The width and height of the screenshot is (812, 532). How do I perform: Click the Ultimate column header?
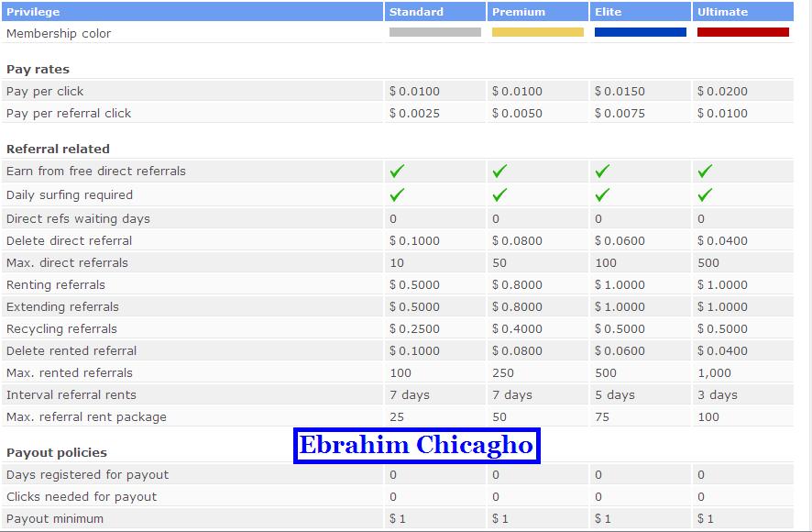[742, 11]
